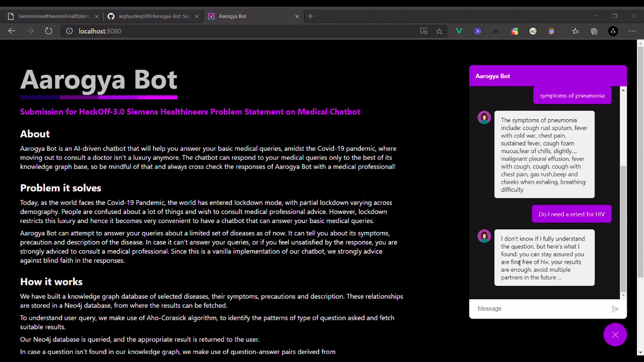This screenshot has width=644, height=362.
Task: Click the 'Our Neo4j database is queried' line
Action: [x=140, y=339]
